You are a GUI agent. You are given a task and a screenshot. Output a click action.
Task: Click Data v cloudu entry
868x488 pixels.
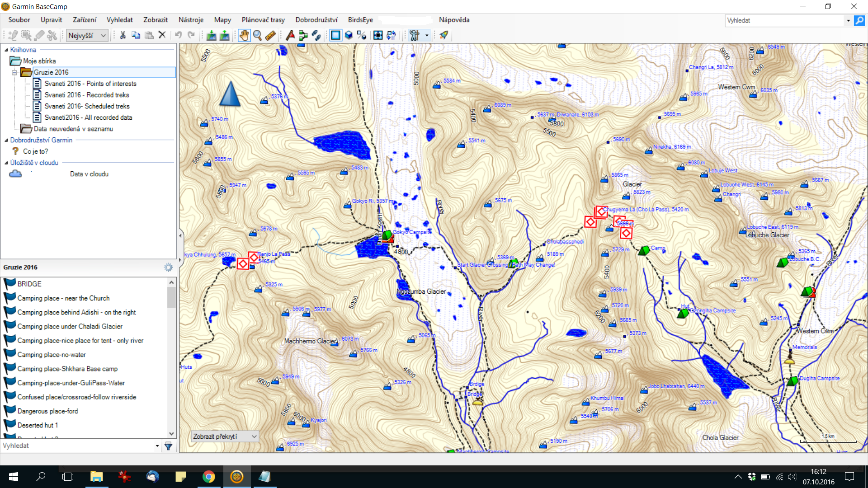tap(89, 174)
